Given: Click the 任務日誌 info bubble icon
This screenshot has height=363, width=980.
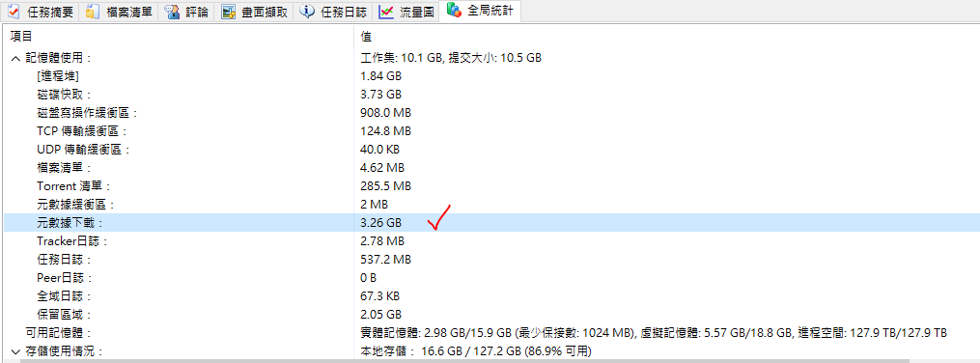Looking at the screenshot, I should coord(307,12).
